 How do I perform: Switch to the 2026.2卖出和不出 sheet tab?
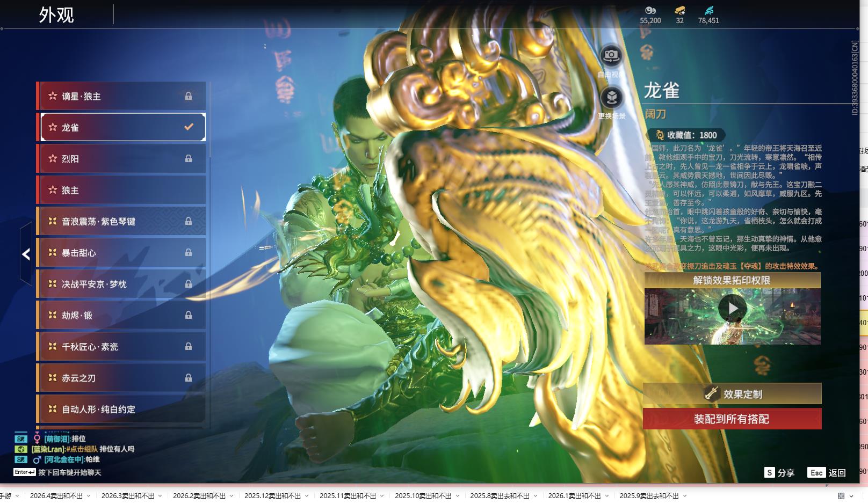coord(199,496)
